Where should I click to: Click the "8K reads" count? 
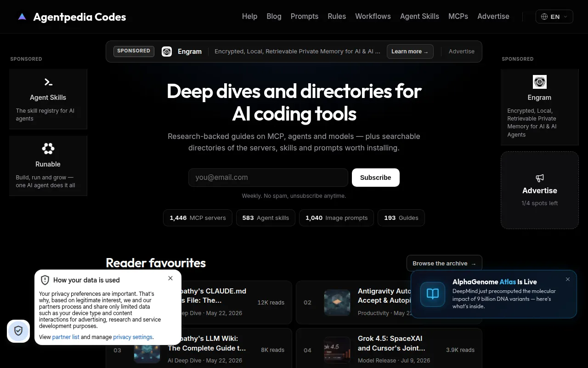273,350
